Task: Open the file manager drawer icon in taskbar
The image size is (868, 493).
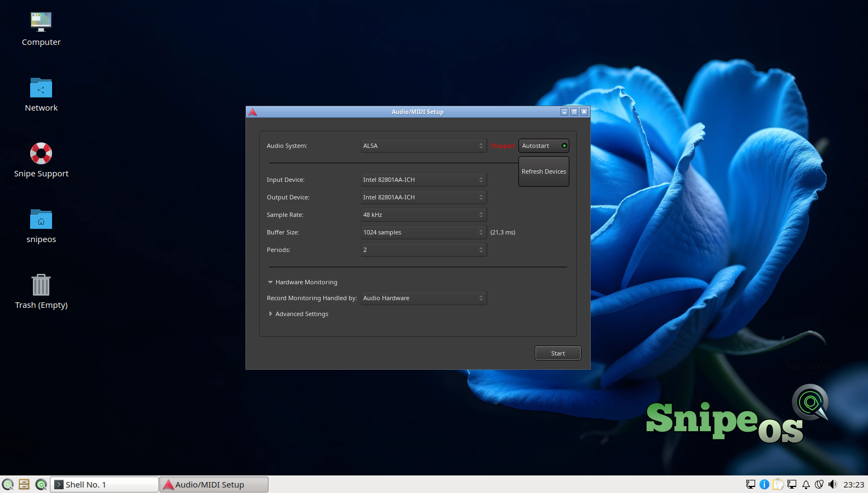Action: point(24,484)
